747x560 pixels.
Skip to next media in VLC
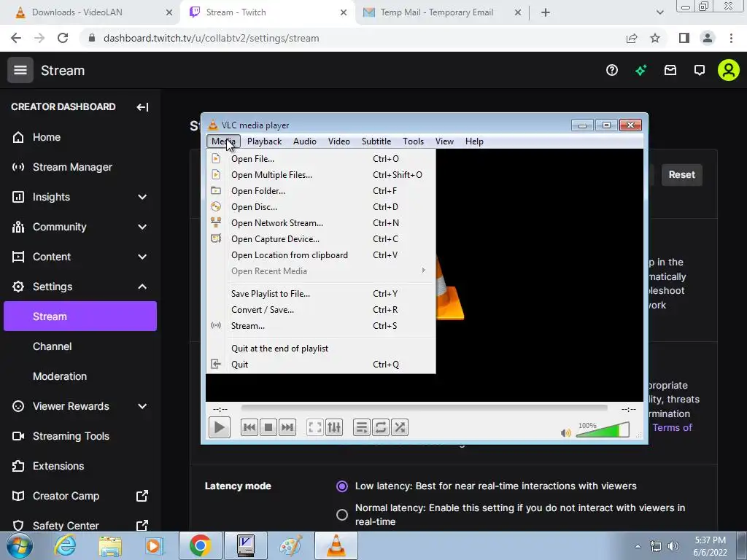pos(287,427)
